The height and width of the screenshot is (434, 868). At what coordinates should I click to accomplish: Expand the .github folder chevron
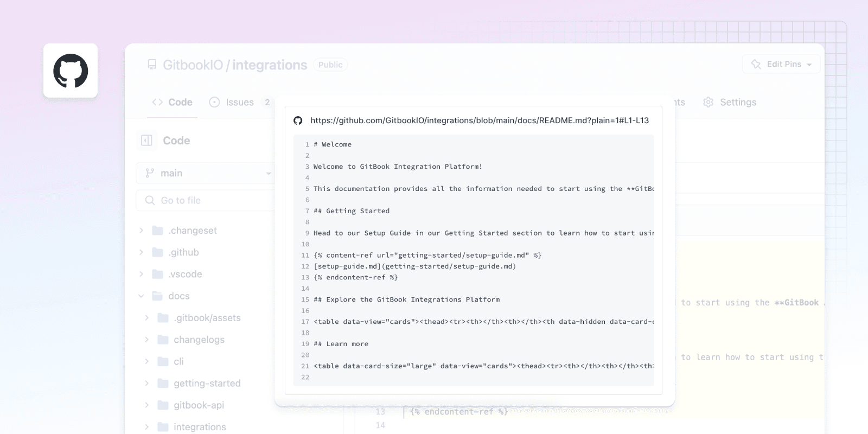pyautogui.click(x=141, y=252)
